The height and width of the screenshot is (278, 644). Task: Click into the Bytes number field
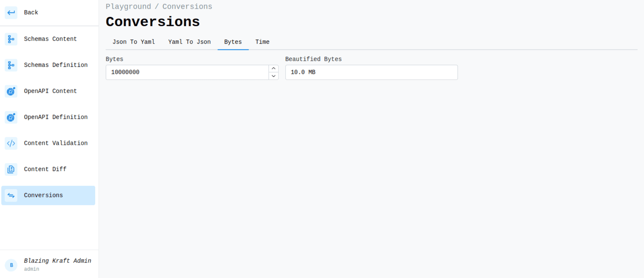(187, 72)
